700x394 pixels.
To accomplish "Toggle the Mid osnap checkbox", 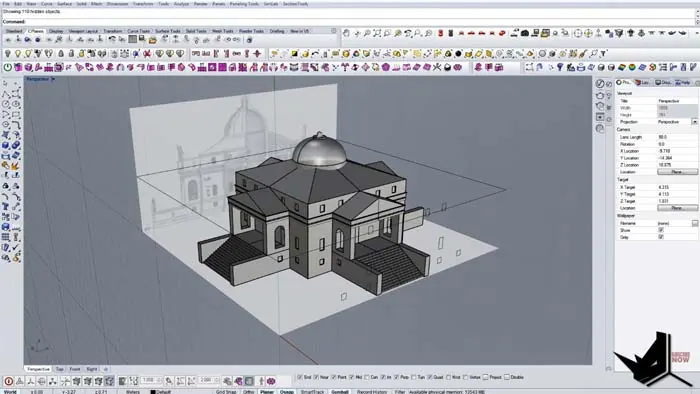I will 351,377.
